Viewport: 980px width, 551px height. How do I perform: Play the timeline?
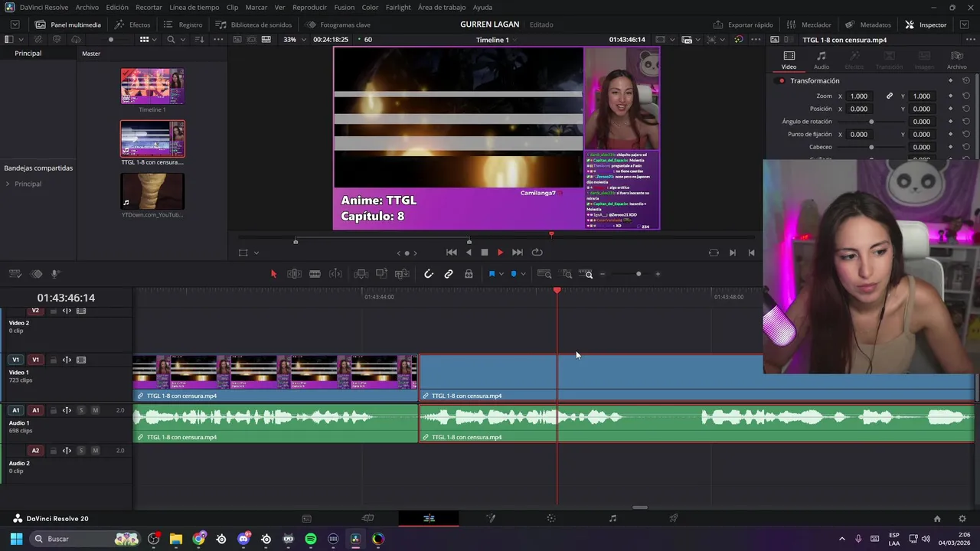(x=500, y=253)
